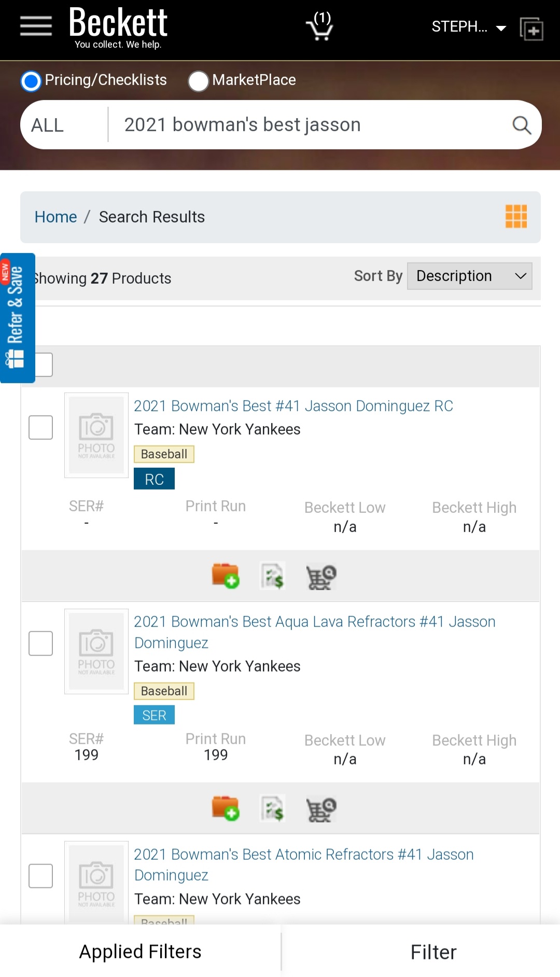Go to Home breadcrumb link
The width and height of the screenshot is (560, 977).
[x=55, y=217]
